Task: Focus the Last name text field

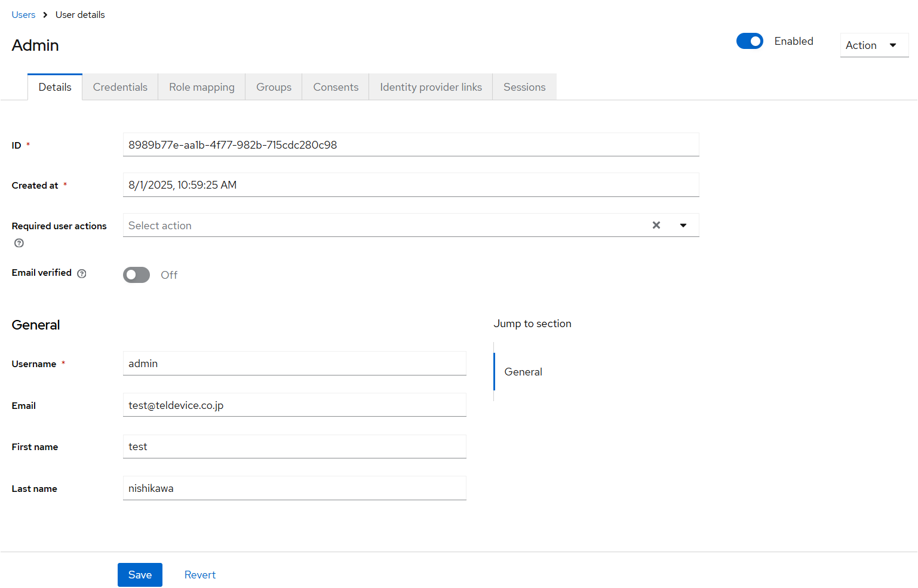Action: [x=294, y=488]
